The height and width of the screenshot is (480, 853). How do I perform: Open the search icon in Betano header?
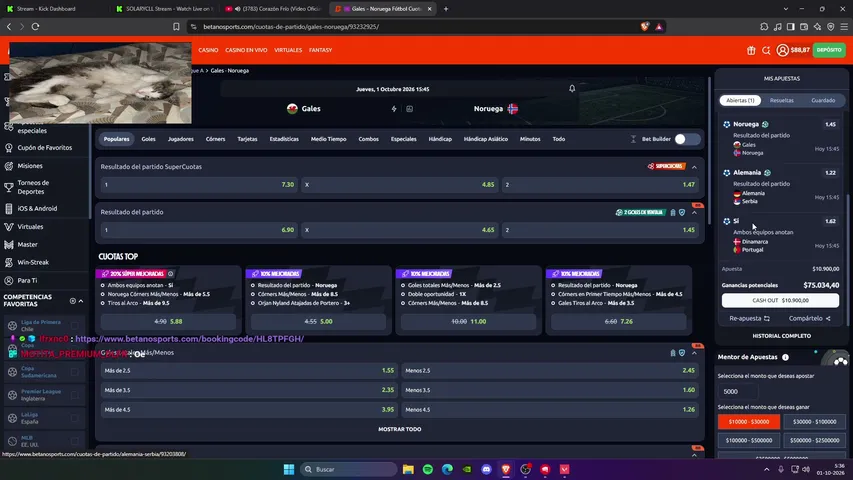coord(766,50)
